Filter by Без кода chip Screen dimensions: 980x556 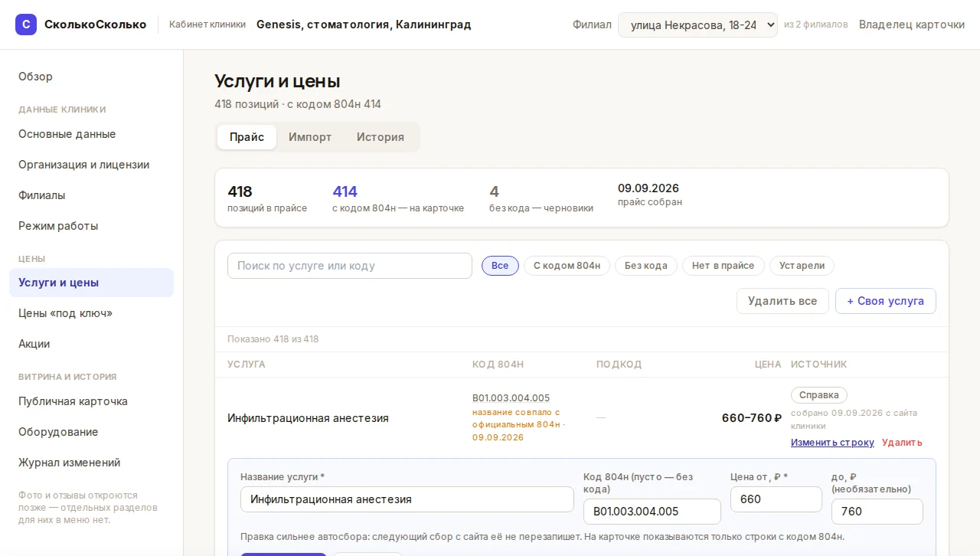(x=645, y=266)
